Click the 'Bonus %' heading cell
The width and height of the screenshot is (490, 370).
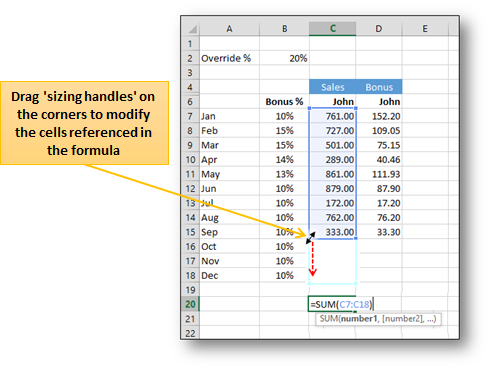[x=284, y=102]
